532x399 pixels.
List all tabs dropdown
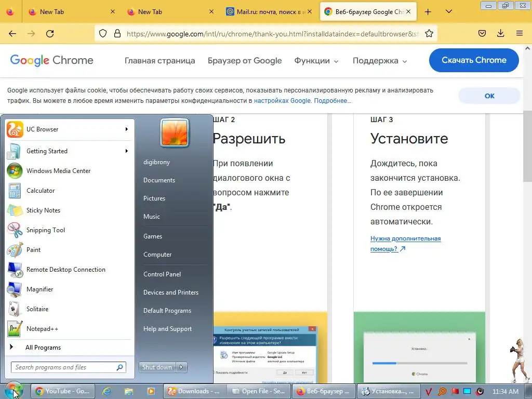pos(448,12)
